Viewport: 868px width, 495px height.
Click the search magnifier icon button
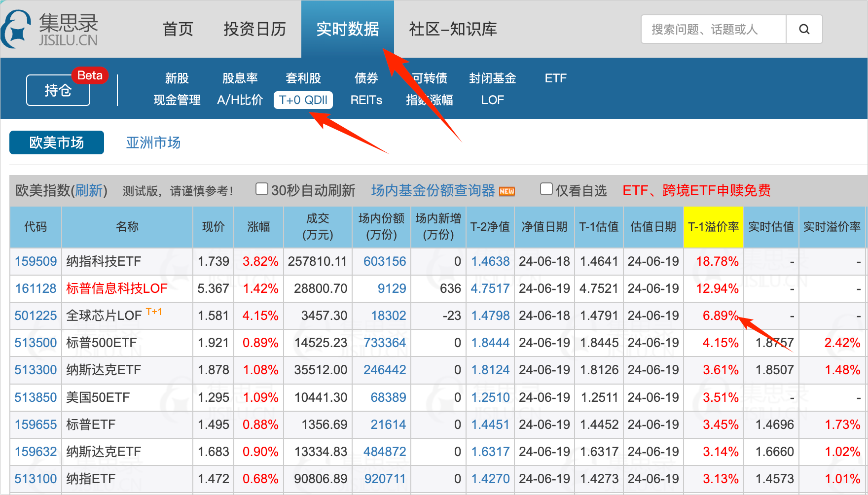click(x=804, y=30)
